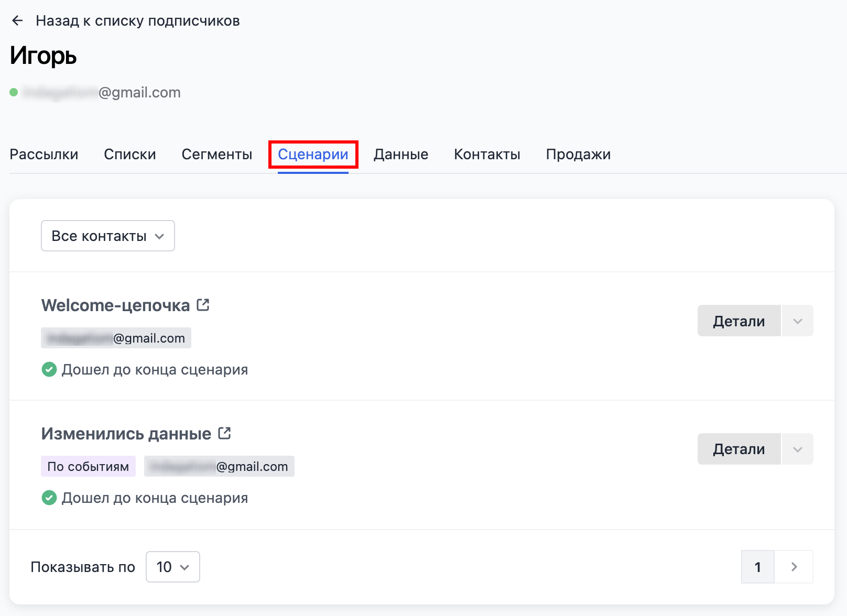Click the green checkmark next to first scenario status
Image resolution: width=847 pixels, height=616 pixels.
click(49, 369)
